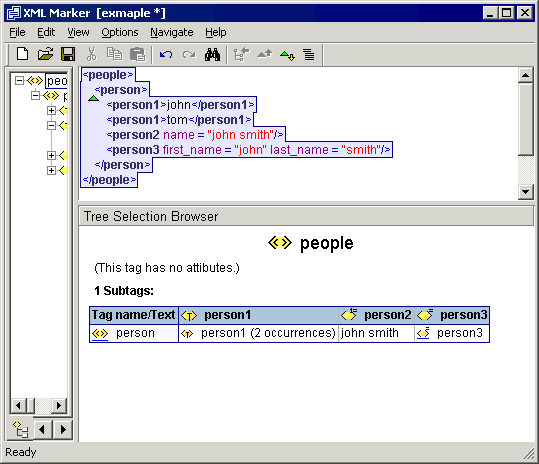The width and height of the screenshot is (539, 464).
Task: Expand the first collapsed child tree node
Action: (x=51, y=110)
